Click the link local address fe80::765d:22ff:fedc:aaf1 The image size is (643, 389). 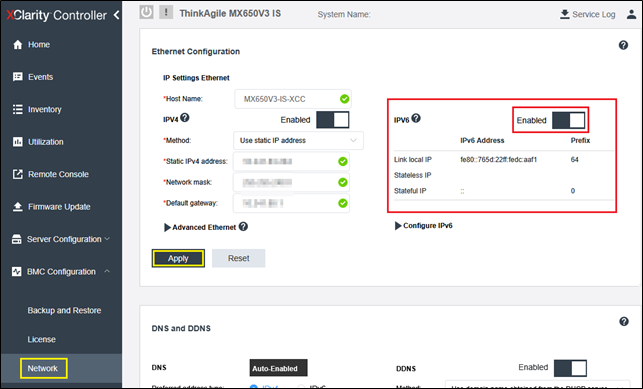click(498, 159)
